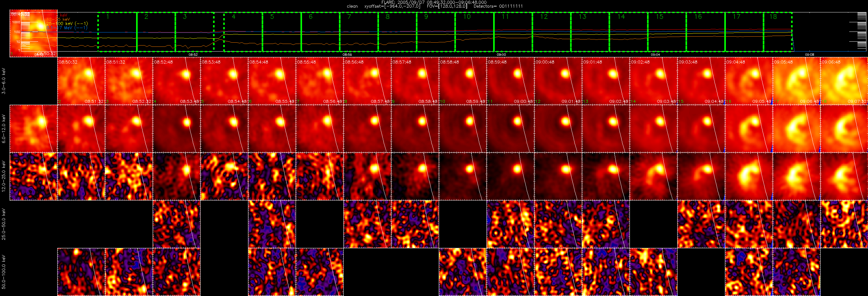Click the 09:08 time axis label
The image size is (868, 296).
810,55
